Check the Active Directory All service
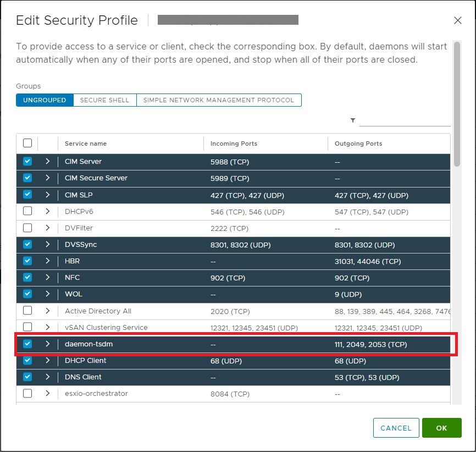The height and width of the screenshot is (452, 476). 27,311
